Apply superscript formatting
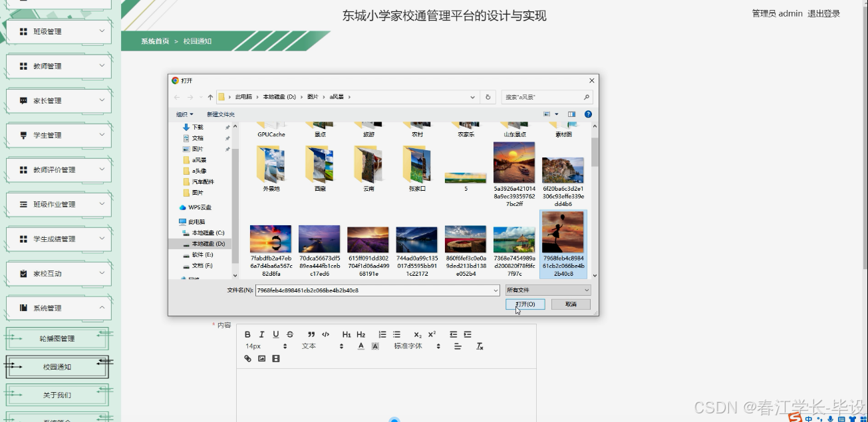Viewport: 868px width, 422px height. tap(432, 334)
